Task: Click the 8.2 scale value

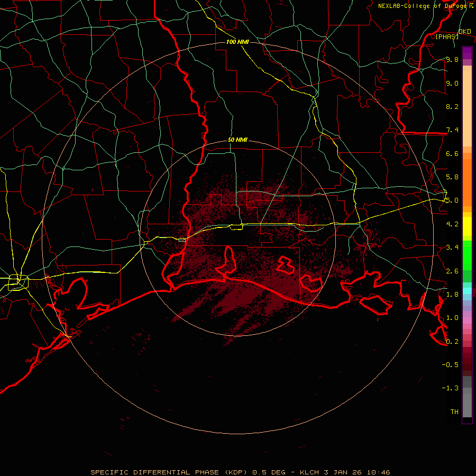Action: (452, 106)
